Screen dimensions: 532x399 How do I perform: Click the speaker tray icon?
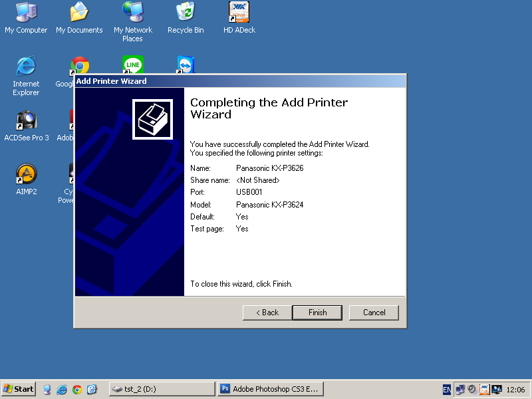pyautogui.click(x=472, y=390)
